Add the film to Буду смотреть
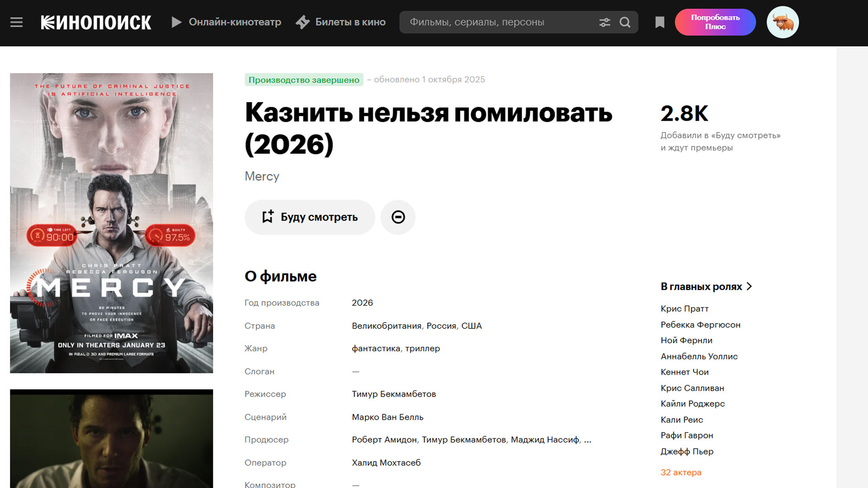This screenshot has width=868, height=488. pyautogui.click(x=310, y=217)
